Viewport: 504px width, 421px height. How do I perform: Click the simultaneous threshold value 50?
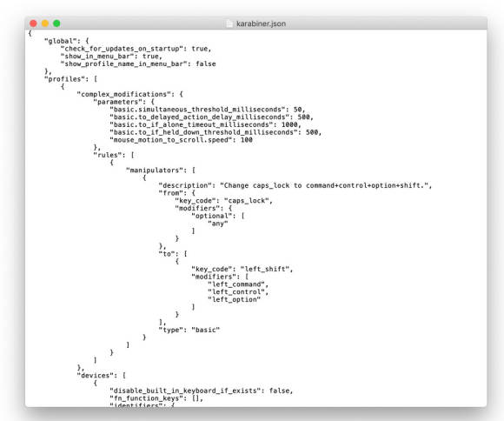[x=297, y=110]
